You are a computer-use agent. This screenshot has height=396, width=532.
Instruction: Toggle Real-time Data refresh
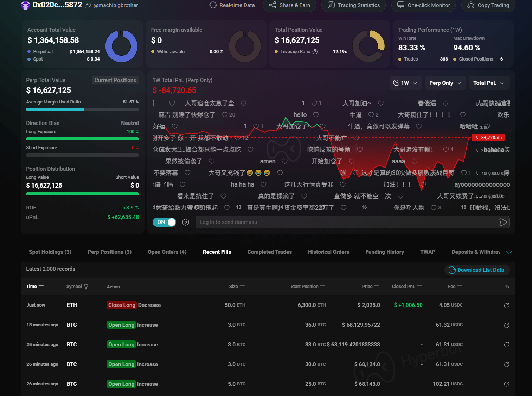tap(232, 5)
